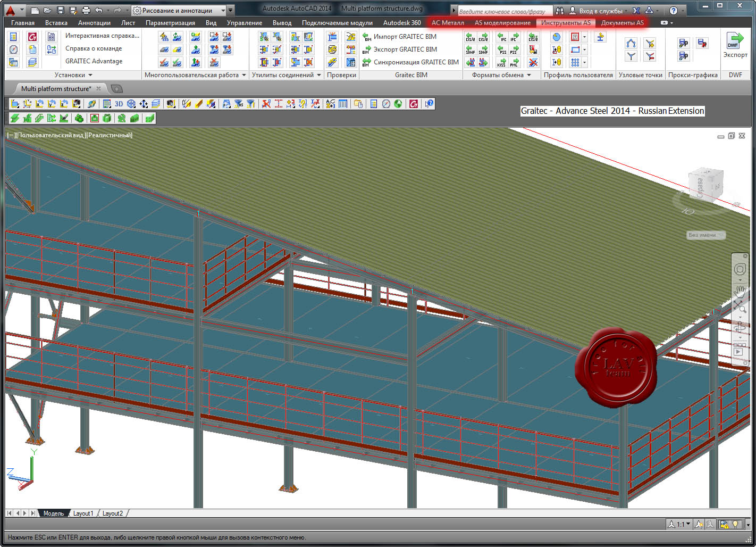The width and height of the screenshot is (756, 547).
Task: Open the annotation scale 1:1 dropdown
Action: [679, 524]
